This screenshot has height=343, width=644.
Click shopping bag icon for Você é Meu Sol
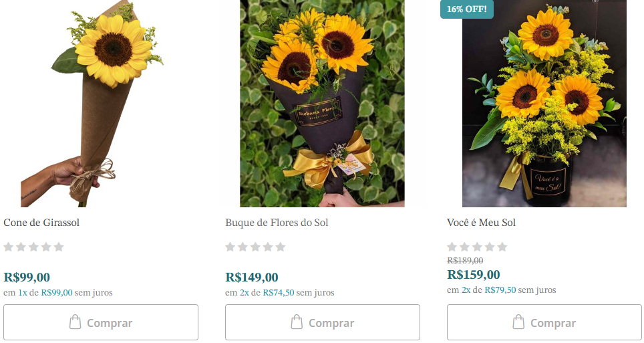519,323
